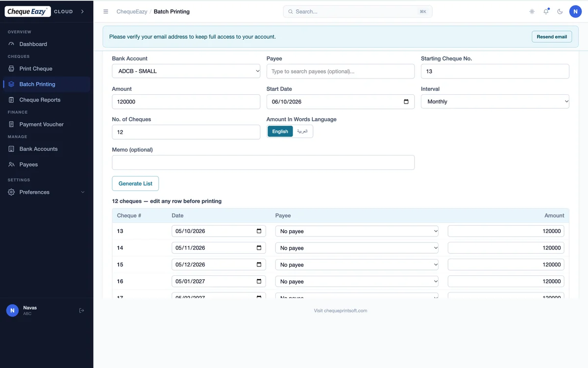Select English amount in words language
588x368 pixels.
[280, 131]
